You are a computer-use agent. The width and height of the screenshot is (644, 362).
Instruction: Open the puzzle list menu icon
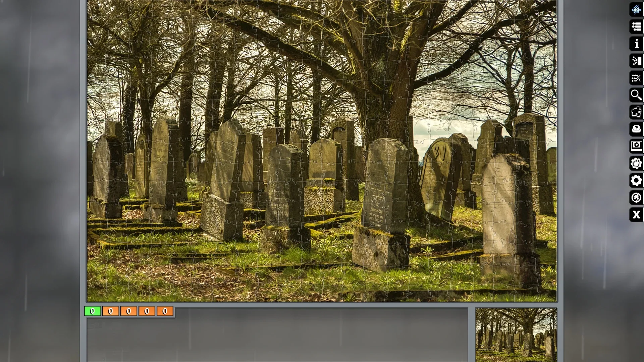636,27
